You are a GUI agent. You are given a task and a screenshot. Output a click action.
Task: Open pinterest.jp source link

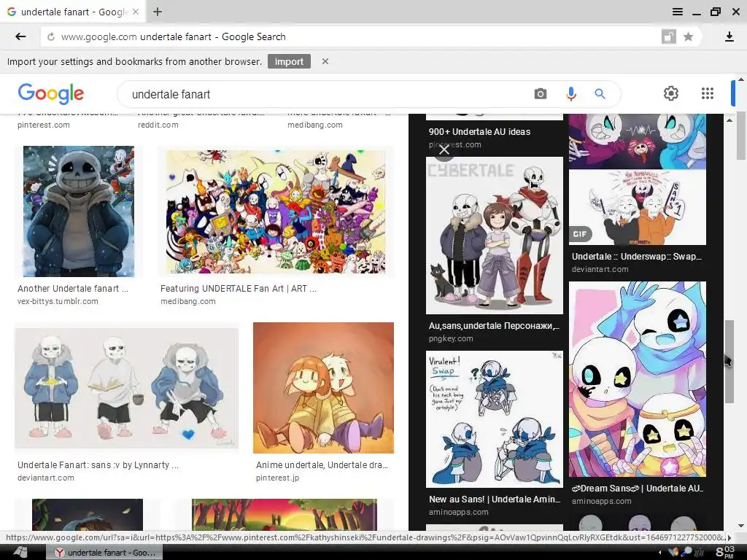pyautogui.click(x=278, y=478)
